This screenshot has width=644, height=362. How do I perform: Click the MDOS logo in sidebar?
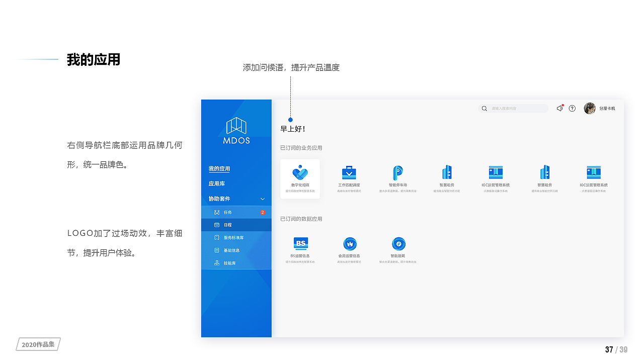pos(236,131)
